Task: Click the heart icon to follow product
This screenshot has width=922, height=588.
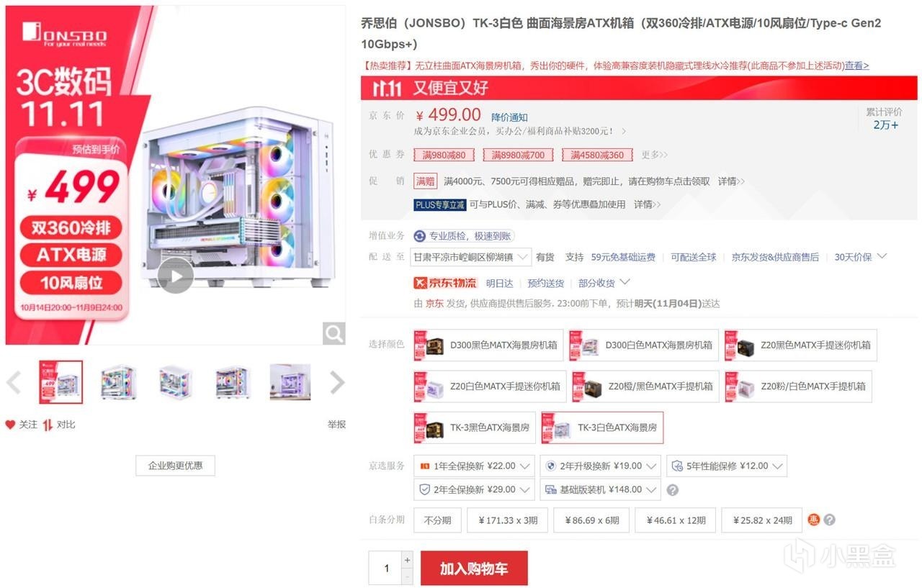Action: point(10,425)
